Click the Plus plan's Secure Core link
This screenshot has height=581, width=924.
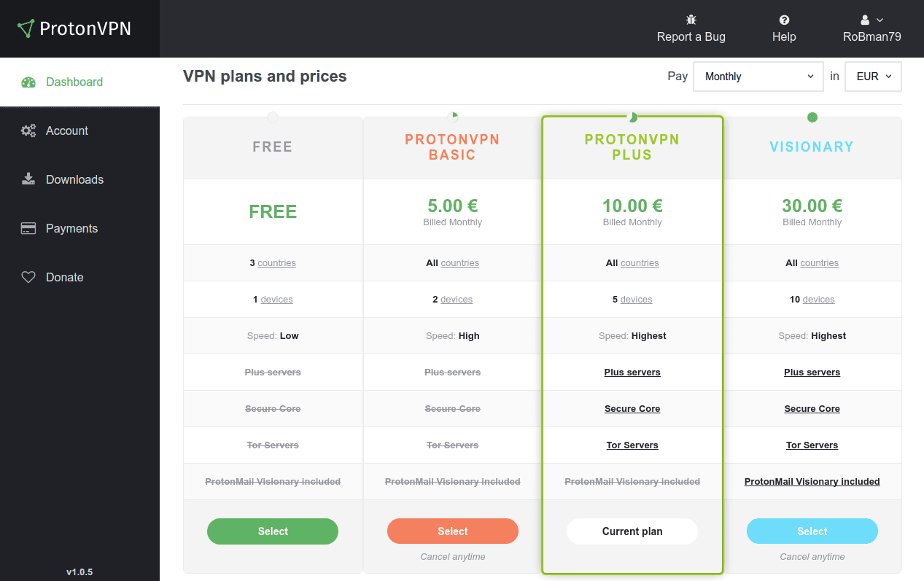[x=632, y=408]
